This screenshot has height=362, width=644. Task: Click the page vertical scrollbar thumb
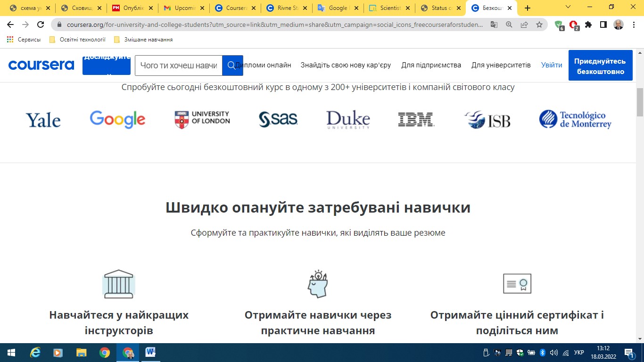pos(640,102)
